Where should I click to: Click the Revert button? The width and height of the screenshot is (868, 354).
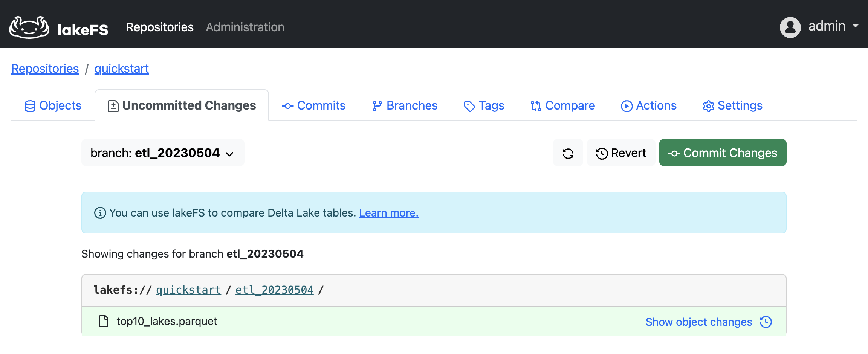tap(621, 153)
